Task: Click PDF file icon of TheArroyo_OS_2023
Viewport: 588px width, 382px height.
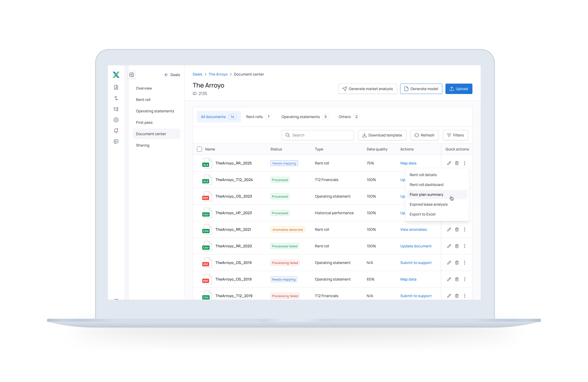Action: tap(207, 196)
